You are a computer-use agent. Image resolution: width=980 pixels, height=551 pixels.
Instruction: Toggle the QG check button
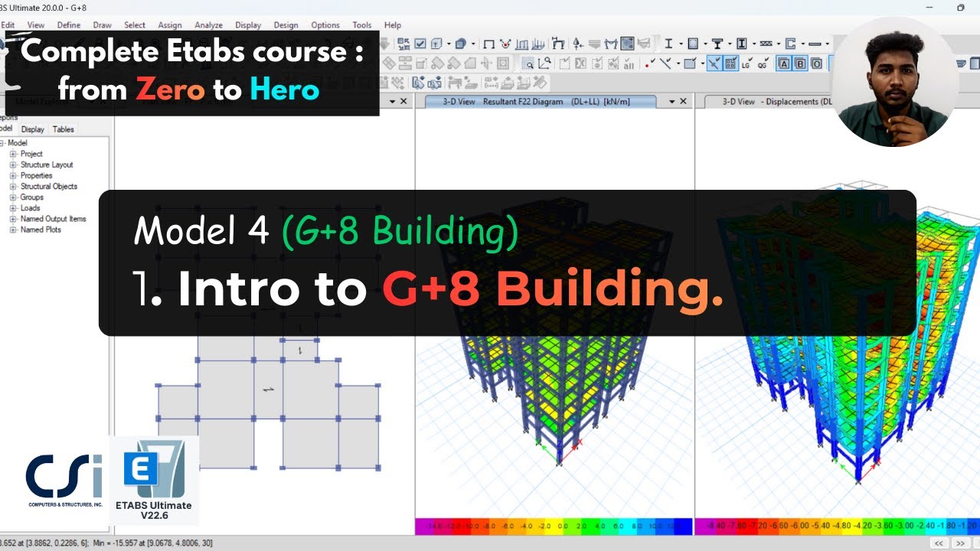pos(763,64)
